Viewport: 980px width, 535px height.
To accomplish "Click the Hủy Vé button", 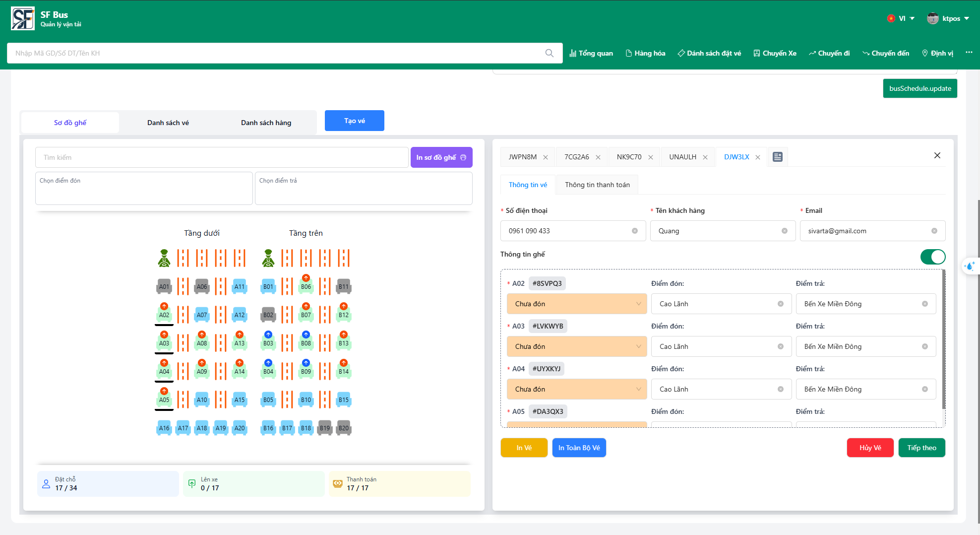I will tap(870, 448).
